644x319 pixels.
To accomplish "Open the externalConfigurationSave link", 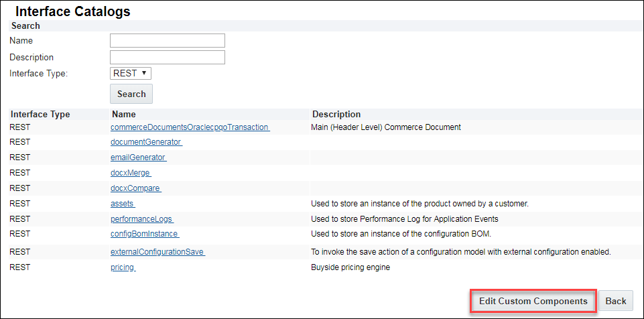I will (157, 252).
